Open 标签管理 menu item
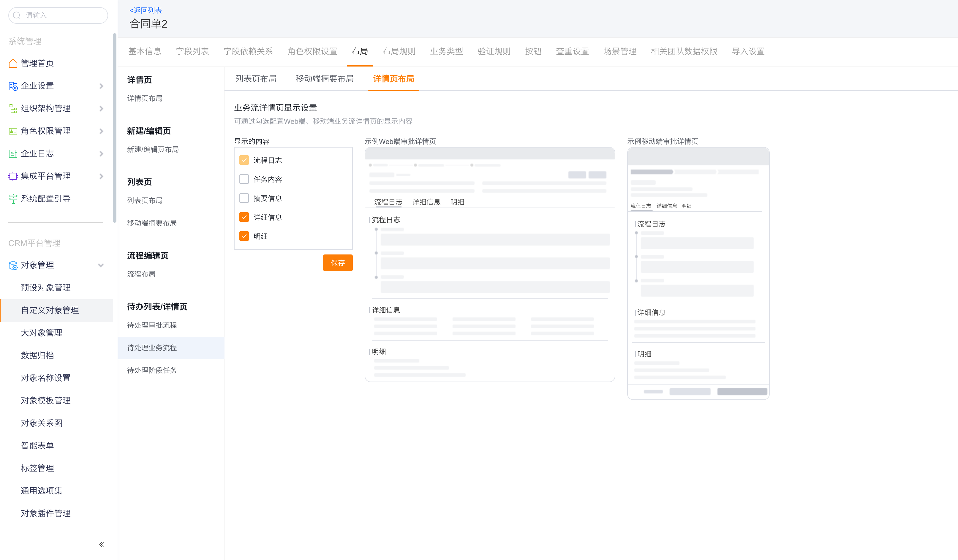 point(37,468)
